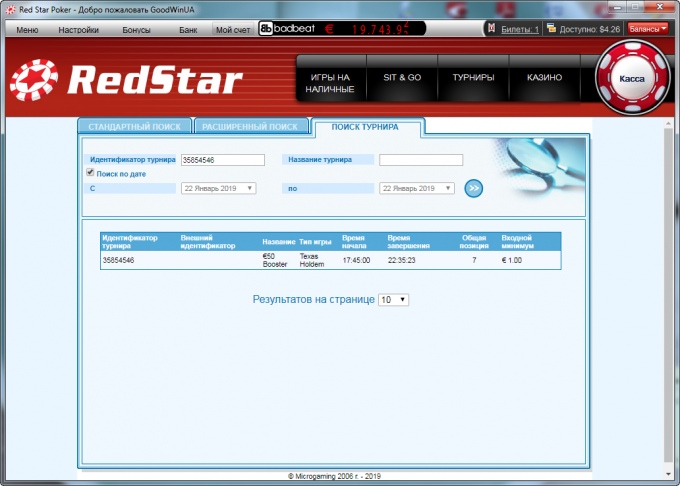Click end time 22:35:23 cell
The image size is (680, 486).
point(402,260)
